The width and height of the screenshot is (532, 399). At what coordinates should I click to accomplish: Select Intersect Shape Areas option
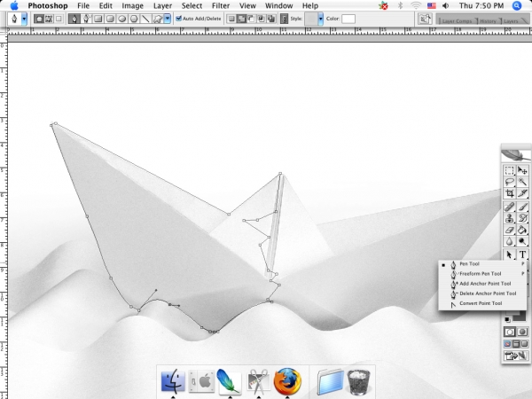261,19
